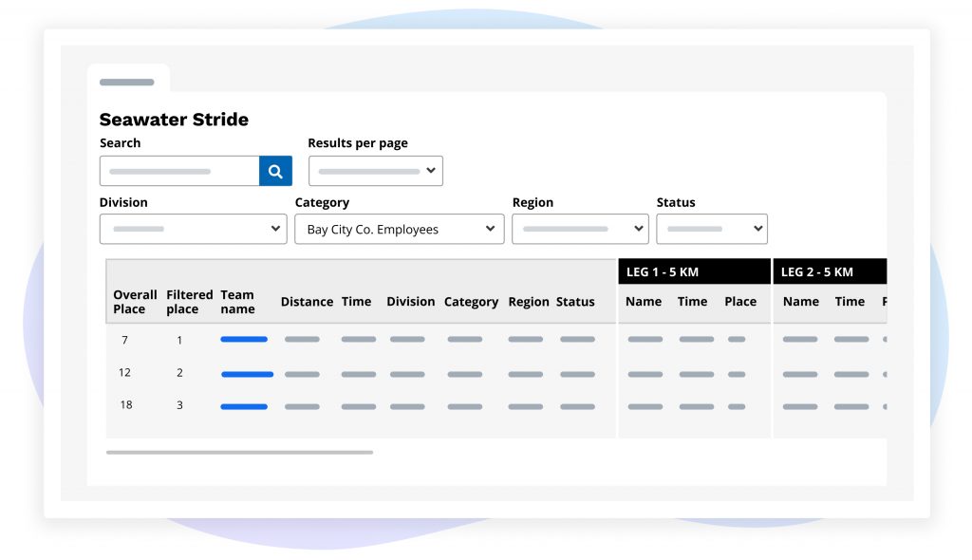Open the Bay City Co. Employees category dropdown
The height and width of the screenshot is (560, 972).
point(399,230)
